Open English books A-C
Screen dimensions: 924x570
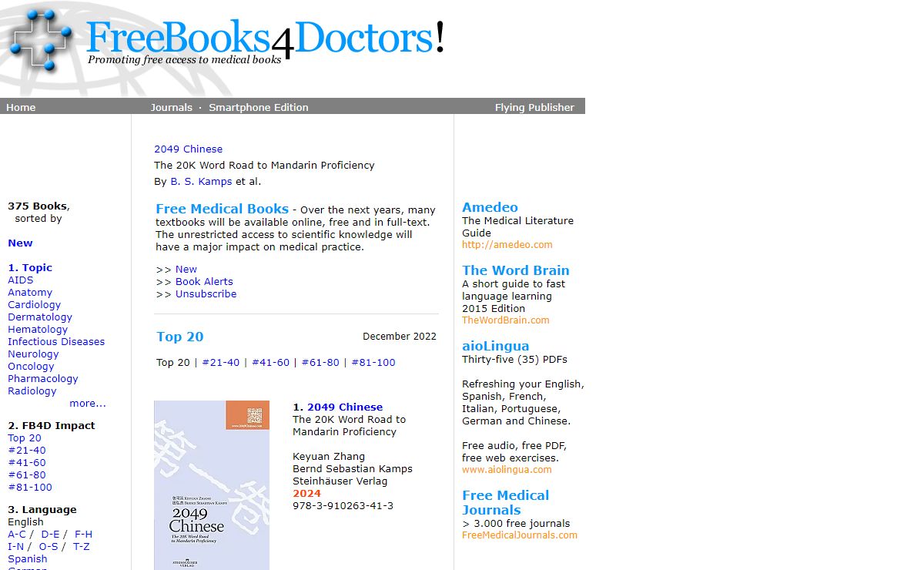pyautogui.click(x=17, y=535)
